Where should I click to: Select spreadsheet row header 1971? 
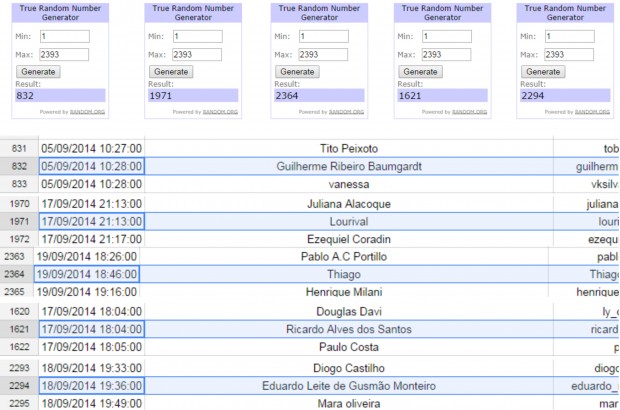19,221
